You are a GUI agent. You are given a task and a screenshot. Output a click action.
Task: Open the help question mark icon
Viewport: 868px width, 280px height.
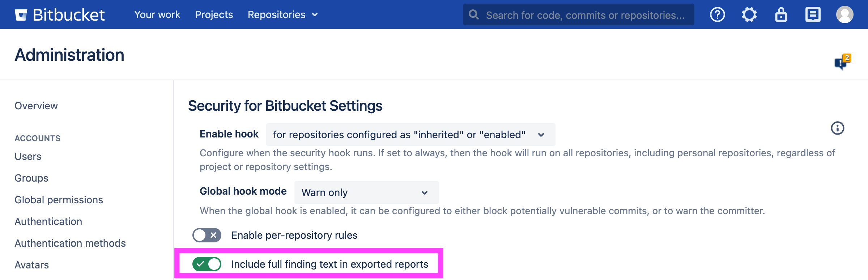click(717, 15)
